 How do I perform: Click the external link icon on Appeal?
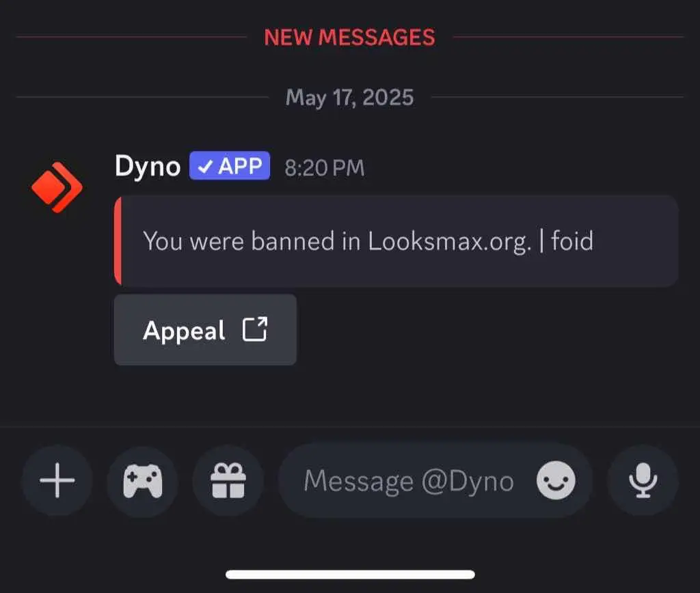point(255,330)
